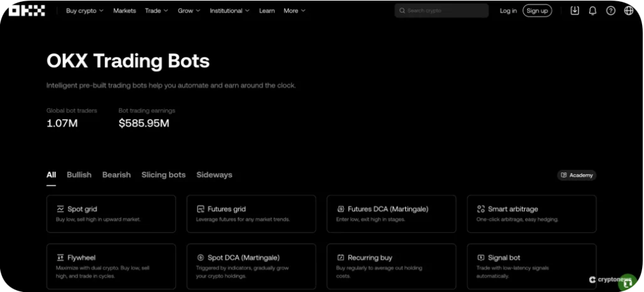Expand the Buy crypto dropdown
Screen dimensions: 644x292
(x=84, y=11)
